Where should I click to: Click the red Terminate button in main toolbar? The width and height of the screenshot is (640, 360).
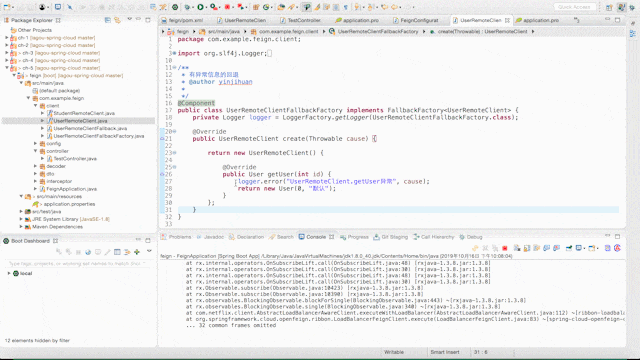click(227, 7)
